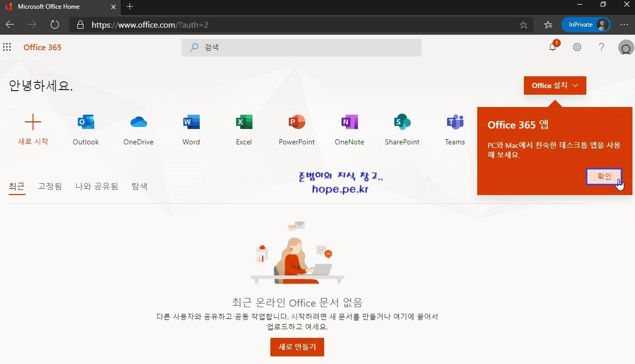Switch to 나와 공유됨 tab
Image resolution: width=635 pixels, height=364 pixels.
[x=96, y=186]
